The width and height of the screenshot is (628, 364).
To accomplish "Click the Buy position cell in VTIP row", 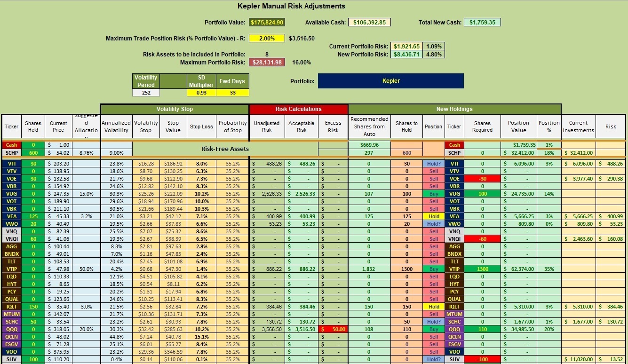I will [433, 269].
